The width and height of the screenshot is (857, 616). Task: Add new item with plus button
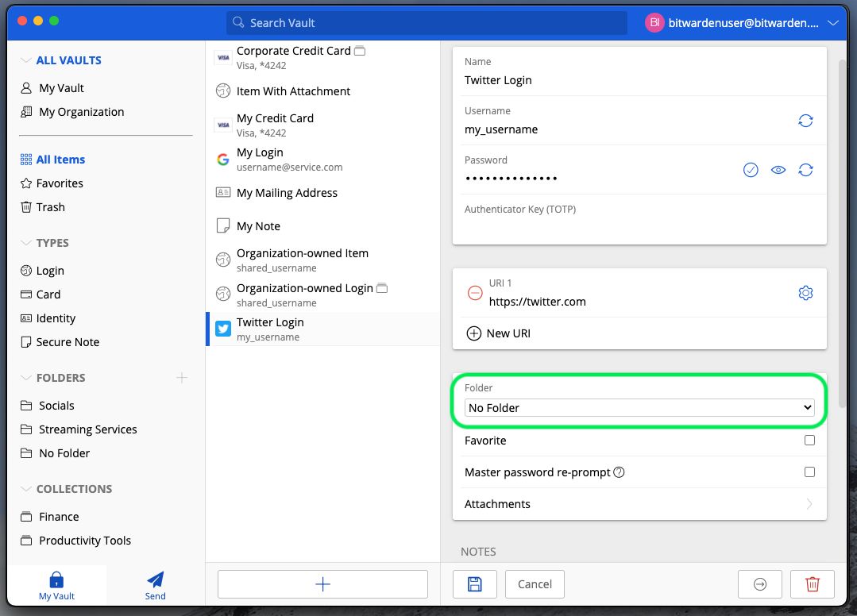pyautogui.click(x=322, y=584)
